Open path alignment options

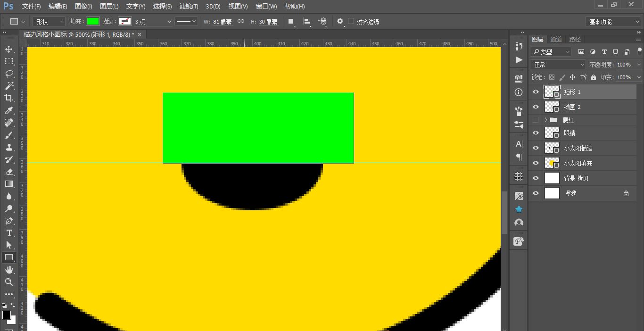[307, 22]
